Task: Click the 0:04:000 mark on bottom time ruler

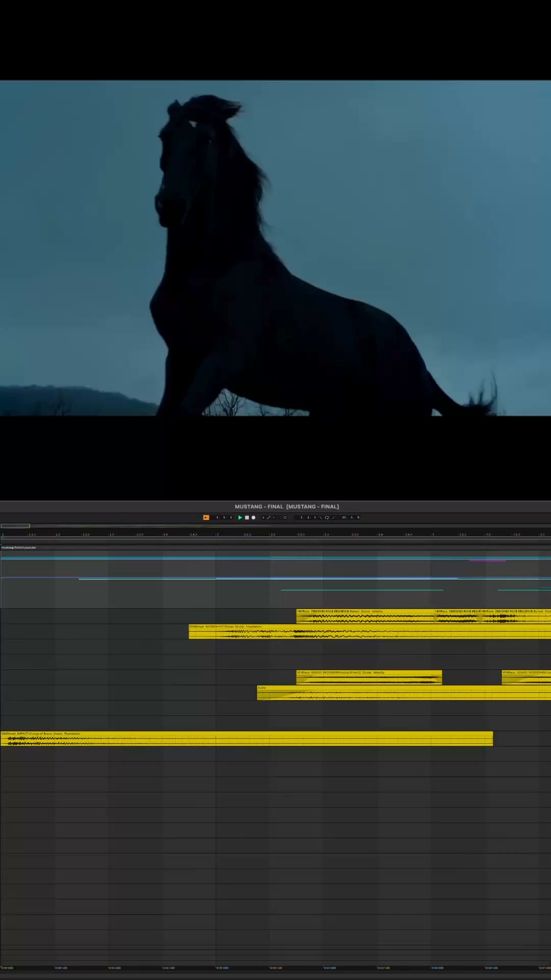Action: 438,968
